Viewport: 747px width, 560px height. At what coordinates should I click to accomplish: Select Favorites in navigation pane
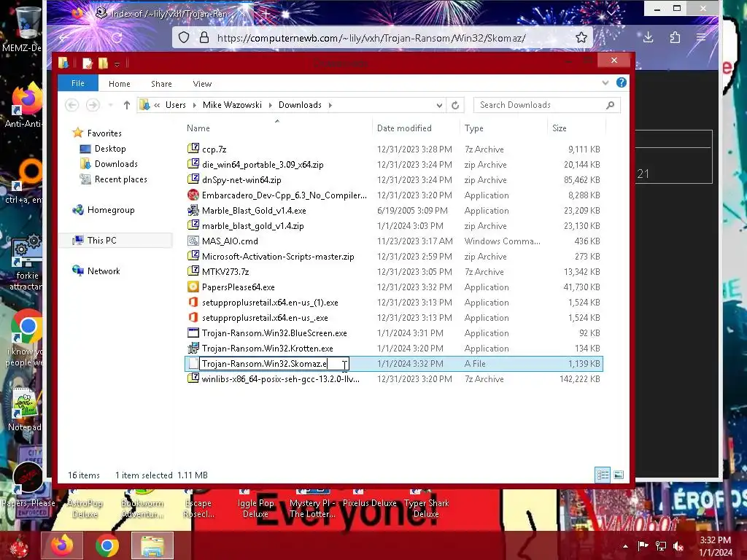[x=104, y=133]
